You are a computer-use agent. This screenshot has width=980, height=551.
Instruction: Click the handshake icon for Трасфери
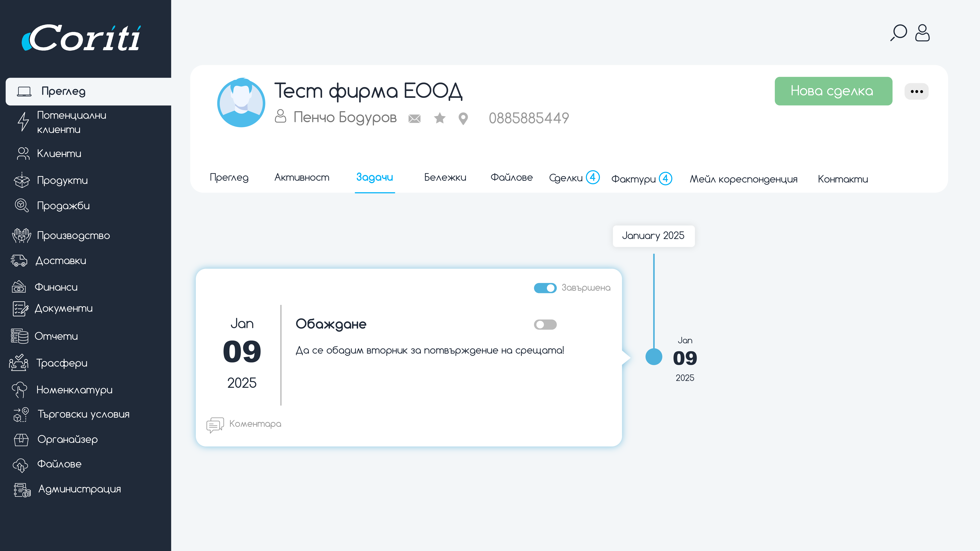click(19, 362)
